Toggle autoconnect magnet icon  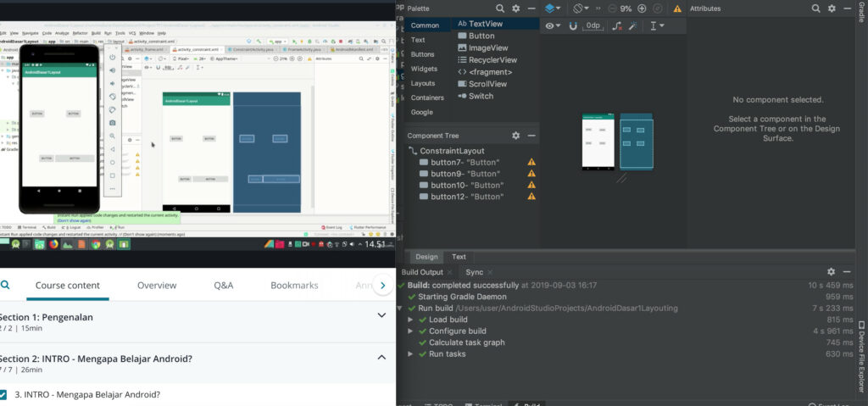pyautogui.click(x=573, y=26)
